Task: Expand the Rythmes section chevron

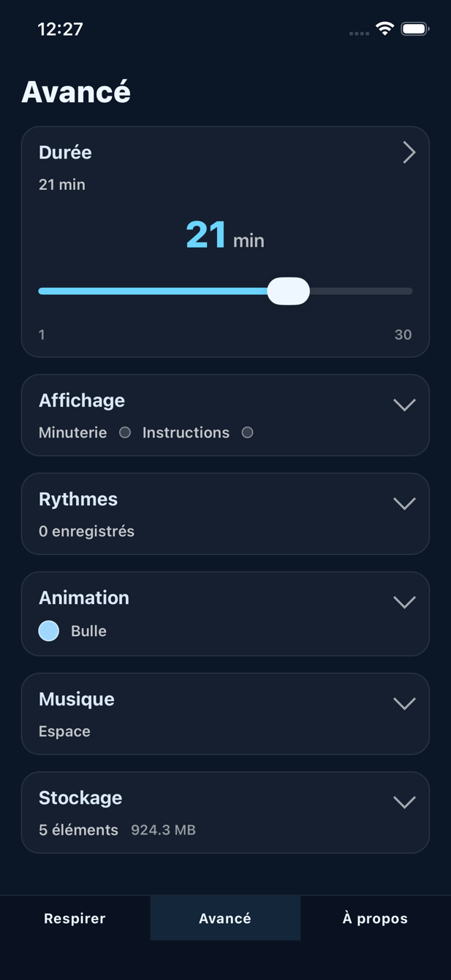Action: pyautogui.click(x=404, y=503)
